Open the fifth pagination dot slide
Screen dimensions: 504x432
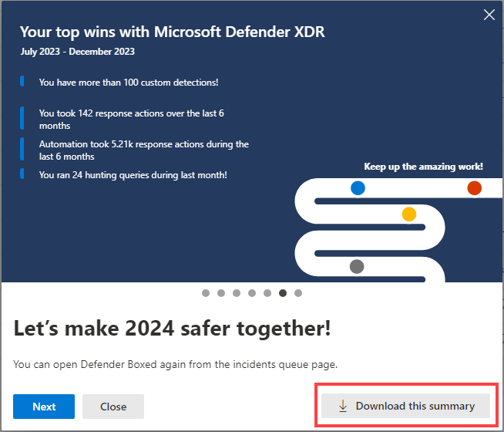[x=267, y=293]
